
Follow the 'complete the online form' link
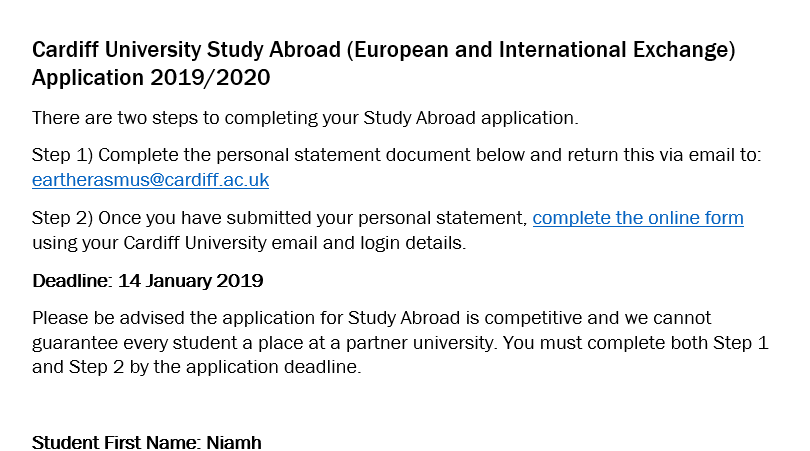click(x=638, y=217)
